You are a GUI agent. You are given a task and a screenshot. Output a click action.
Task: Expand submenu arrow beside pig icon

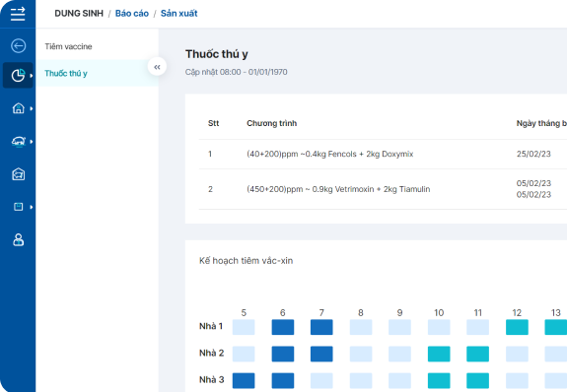tap(32, 142)
